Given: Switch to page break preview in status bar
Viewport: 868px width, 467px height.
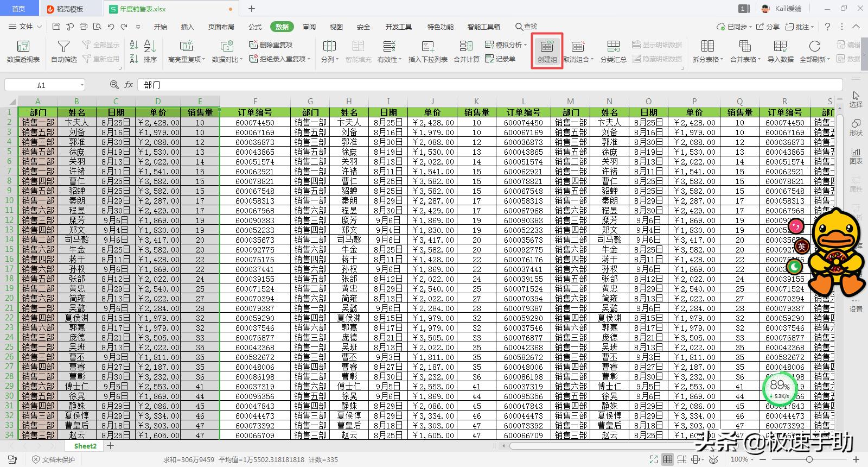Looking at the screenshot, I should (x=682, y=459).
